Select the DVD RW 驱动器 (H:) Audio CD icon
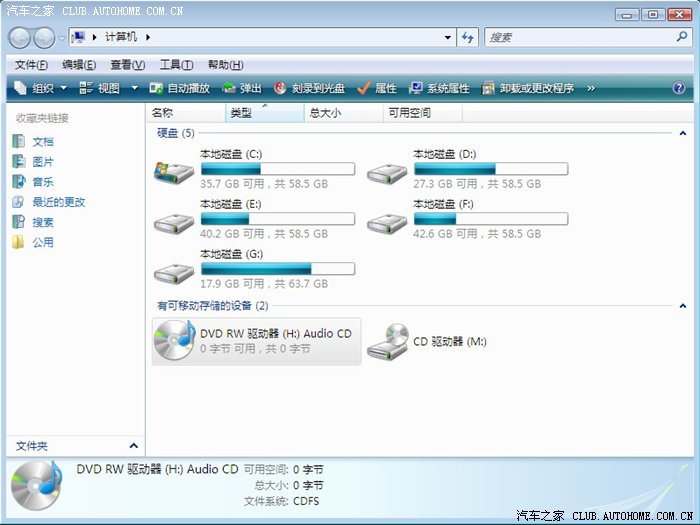Image resolution: width=700 pixels, height=525 pixels. pyautogui.click(x=175, y=340)
